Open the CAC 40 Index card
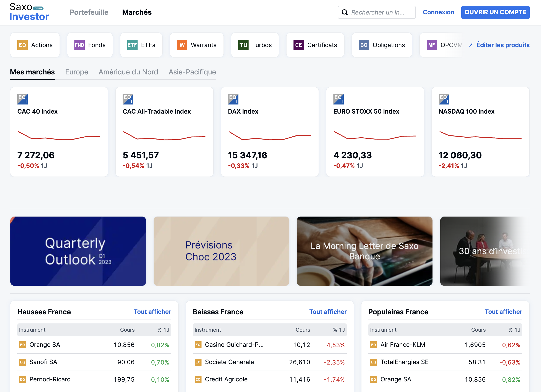This screenshot has width=541, height=392. (x=59, y=132)
